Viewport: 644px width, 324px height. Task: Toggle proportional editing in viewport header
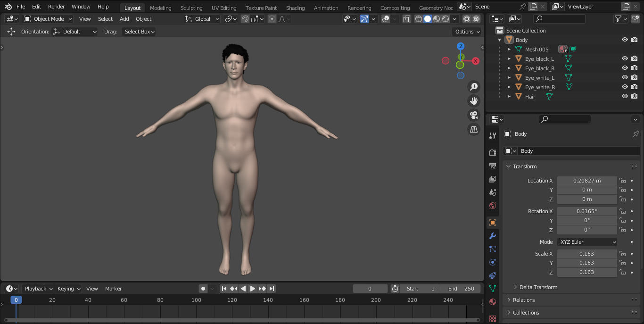point(272,19)
